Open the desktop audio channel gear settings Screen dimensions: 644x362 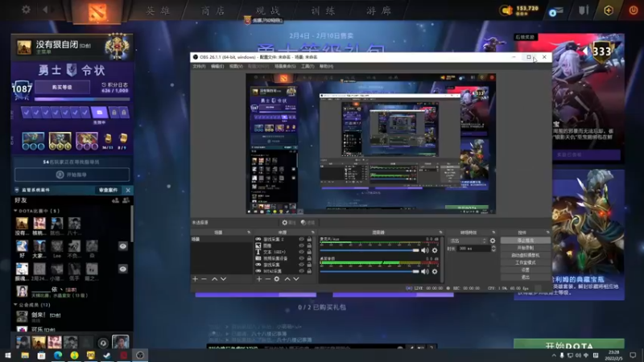pos(435,271)
